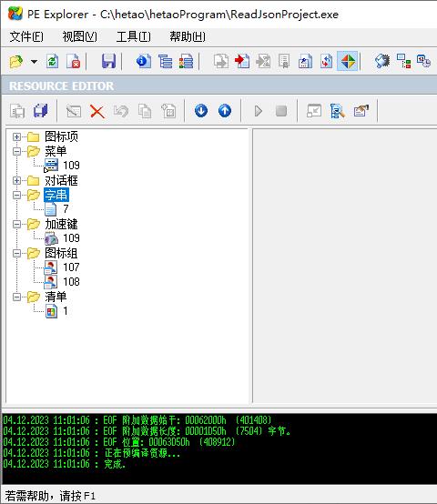Select the 菜单 tree folder
The height and width of the screenshot is (504, 437).
point(56,151)
